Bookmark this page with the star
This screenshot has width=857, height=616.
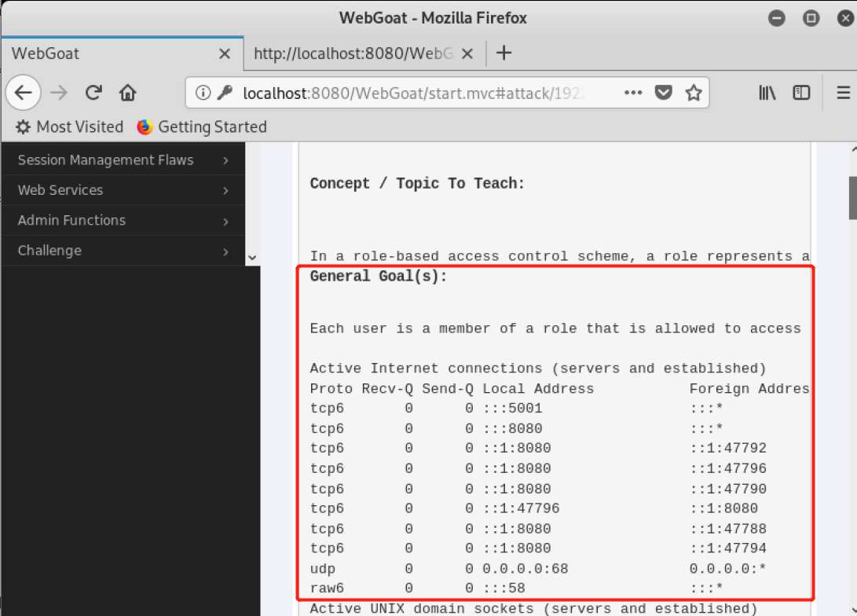(x=694, y=93)
